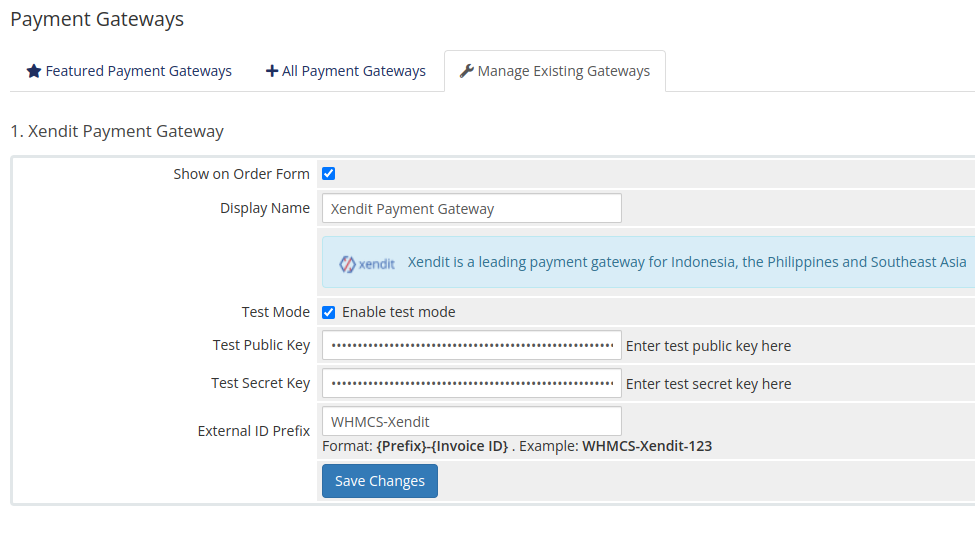Click into the Test Public Key field
Viewport: 975px width, 543px height.
click(x=471, y=345)
